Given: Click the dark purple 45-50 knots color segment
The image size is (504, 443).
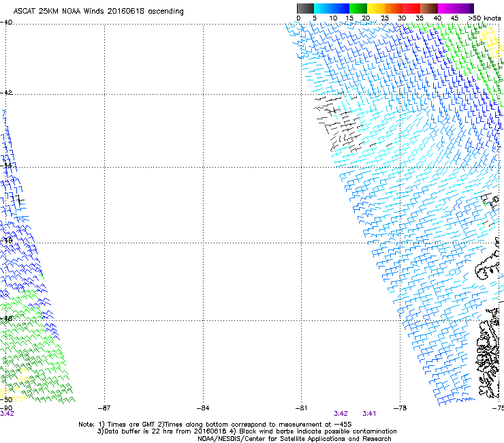Looking at the screenshot, I should pyautogui.click(x=464, y=8).
